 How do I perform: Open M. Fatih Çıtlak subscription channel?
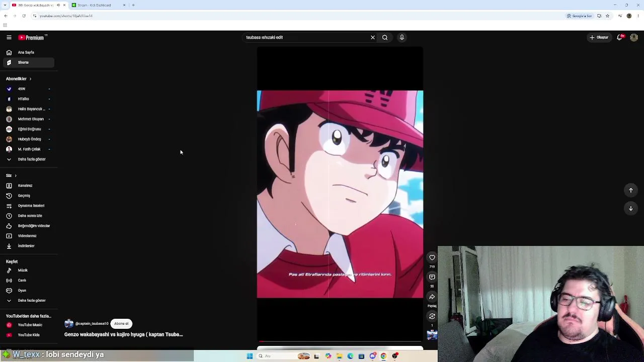click(x=29, y=149)
